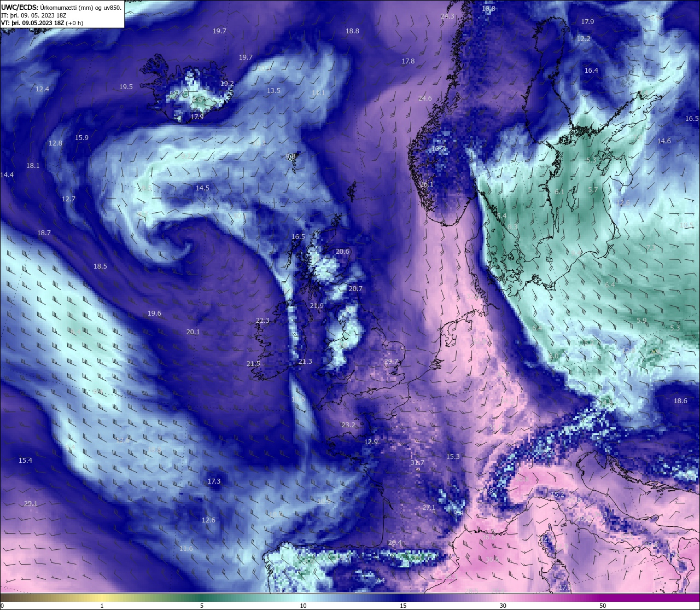Click the 25.1 value in the southwest

pos(31,504)
